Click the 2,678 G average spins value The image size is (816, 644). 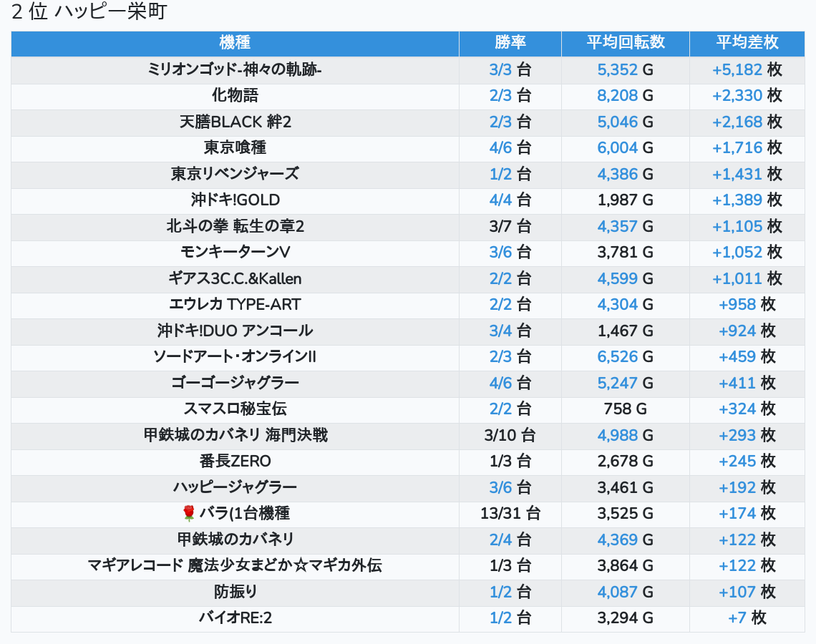(x=625, y=462)
